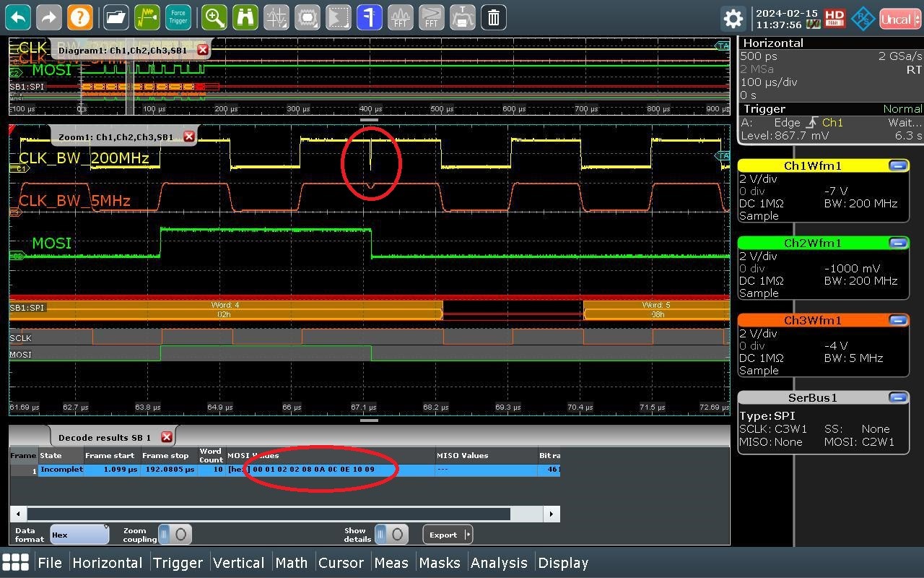Click the Force Trigger button

(178, 17)
